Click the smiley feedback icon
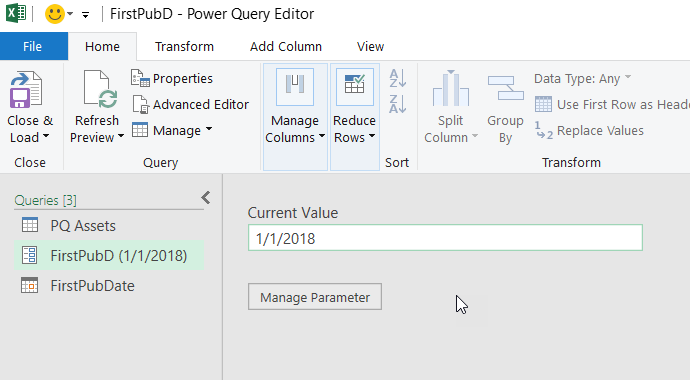690x380 pixels. [x=55, y=14]
